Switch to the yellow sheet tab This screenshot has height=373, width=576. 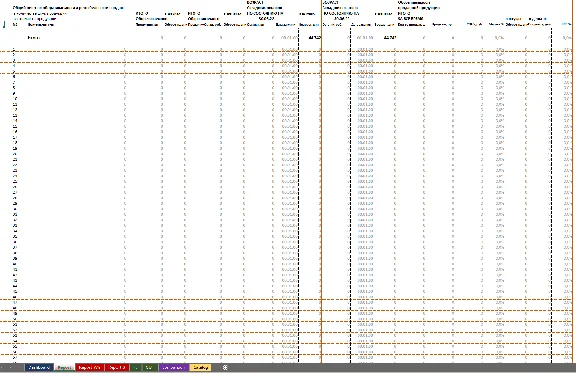click(x=200, y=367)
